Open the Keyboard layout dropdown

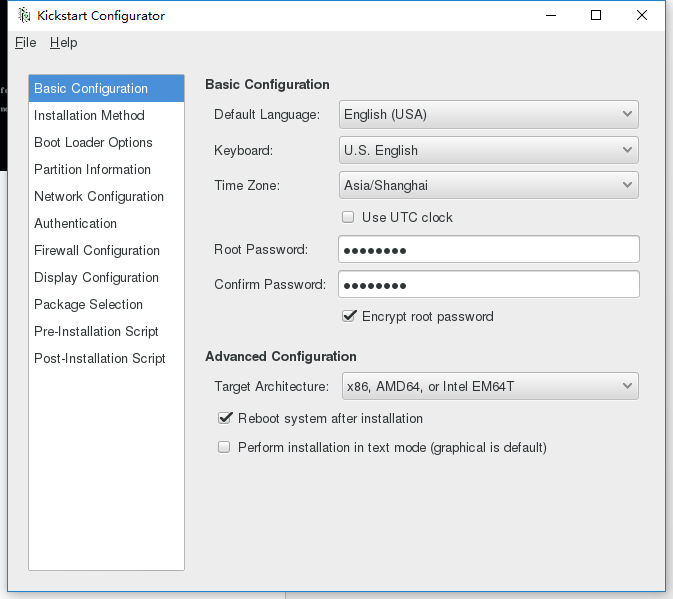point(488,150)
